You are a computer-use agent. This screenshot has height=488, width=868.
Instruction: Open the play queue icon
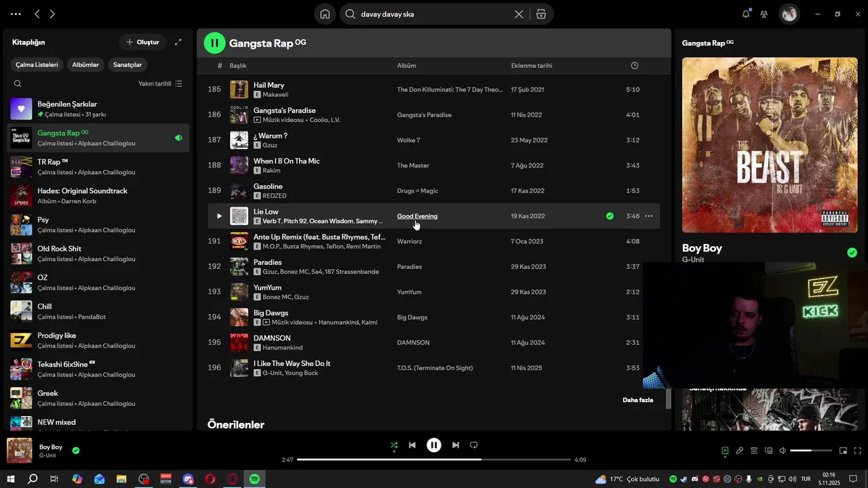(x=754, y=451)
